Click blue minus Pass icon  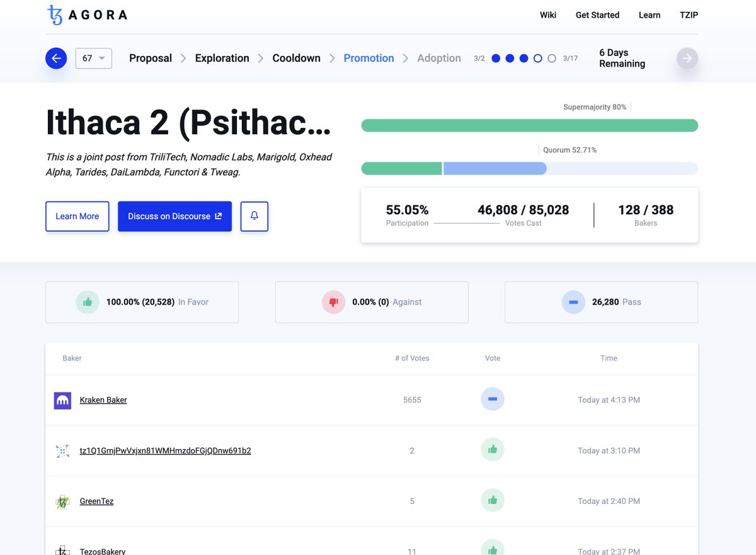pos(573,302)
